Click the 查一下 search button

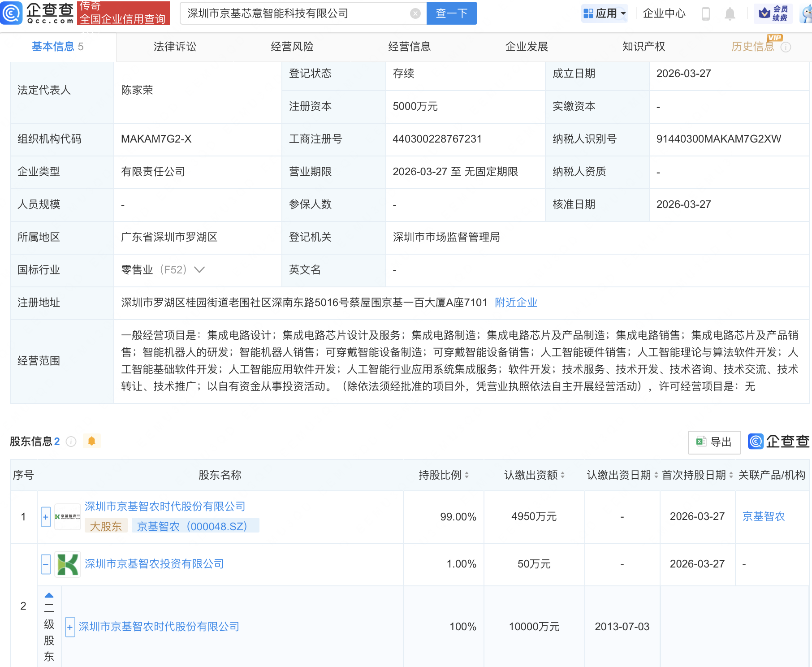(451, 13)
